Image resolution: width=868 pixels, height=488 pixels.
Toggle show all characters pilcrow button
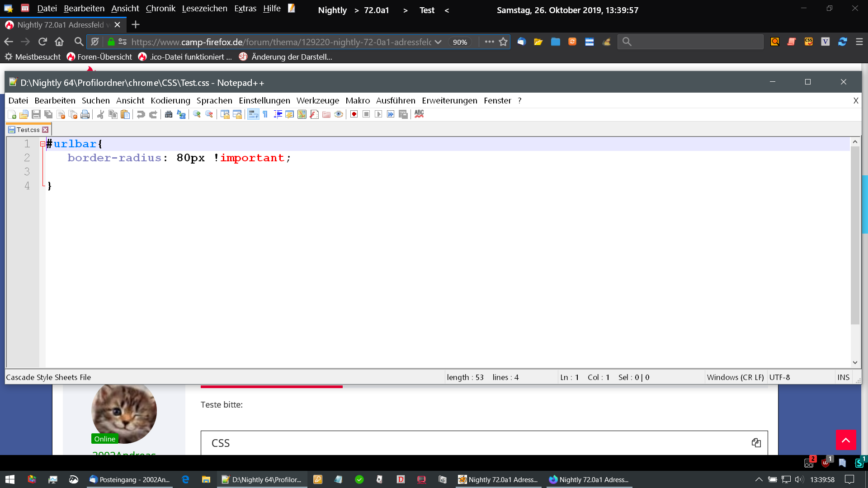265,115
